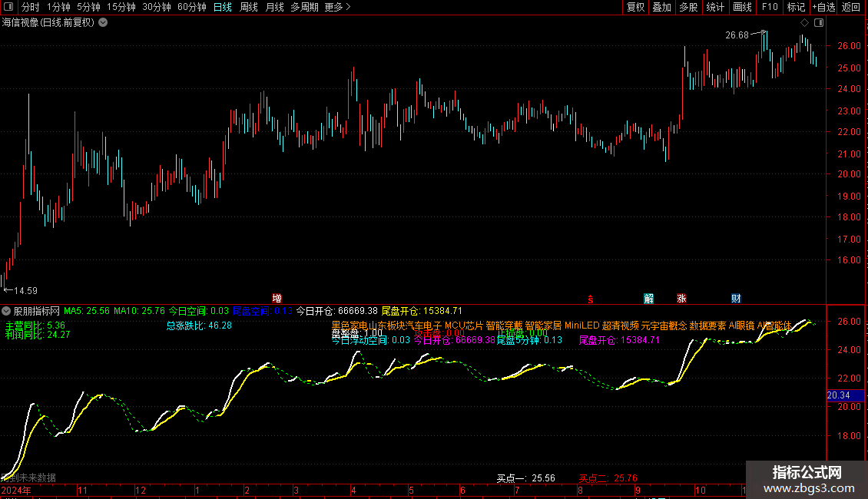Expand the indicator panel dropdown icon
The image size is (868, 499).
(6, 311)
